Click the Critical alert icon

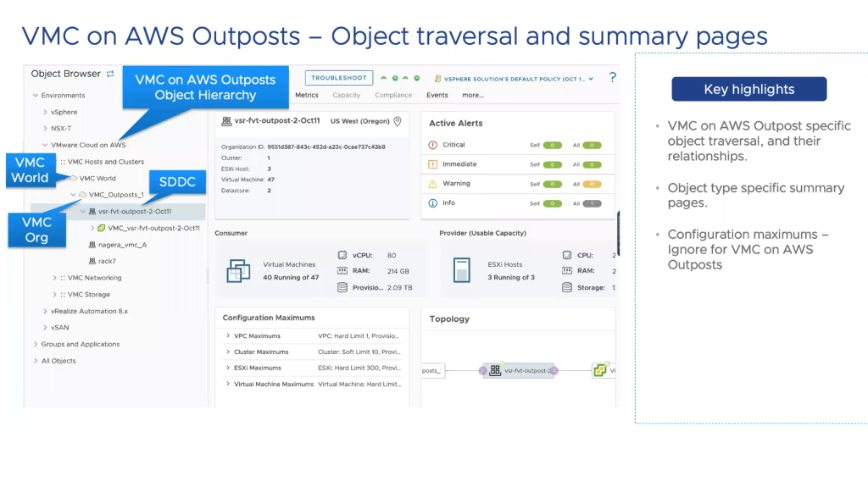coord(433,145)
